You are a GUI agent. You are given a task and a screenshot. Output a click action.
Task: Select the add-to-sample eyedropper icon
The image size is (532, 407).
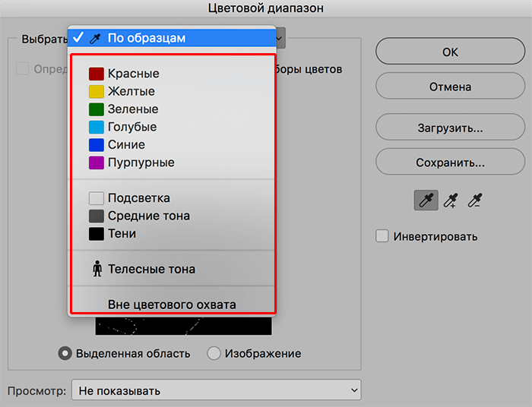[x=451, y=200]
